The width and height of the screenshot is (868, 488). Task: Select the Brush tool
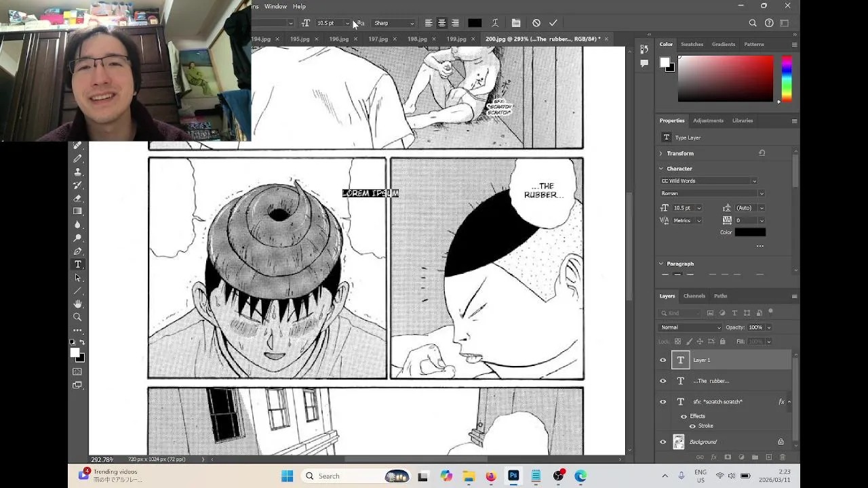pyautogui.click(x=77, y=159)
